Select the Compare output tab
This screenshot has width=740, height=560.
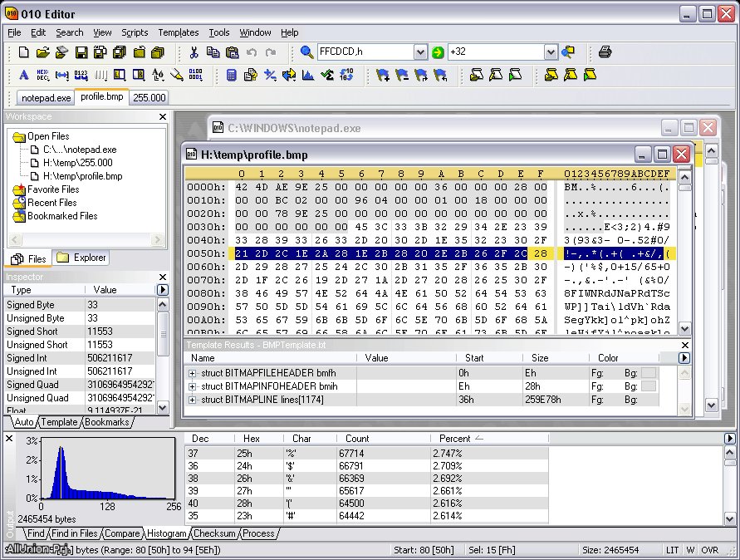(x=122, y=533)
